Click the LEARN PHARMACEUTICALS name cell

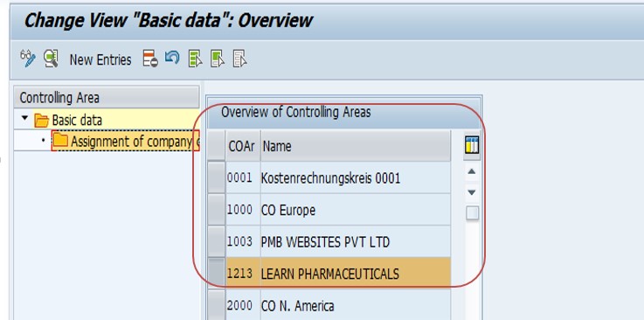pos(356,274)
